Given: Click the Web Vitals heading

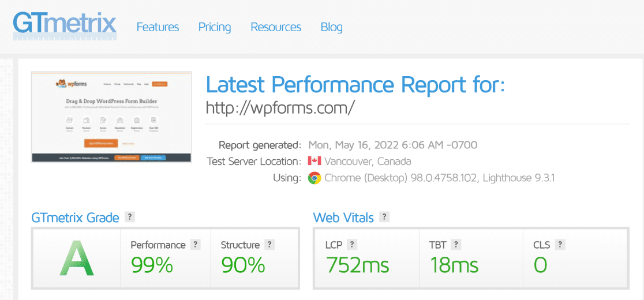Looking at the screenshot, I should tap(343, 217).
